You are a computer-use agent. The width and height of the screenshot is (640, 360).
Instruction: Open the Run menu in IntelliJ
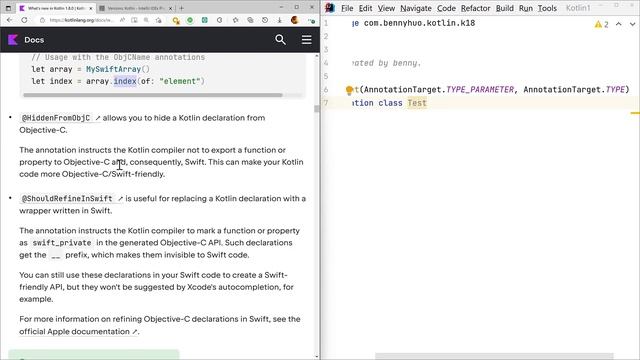pos(526,8)
